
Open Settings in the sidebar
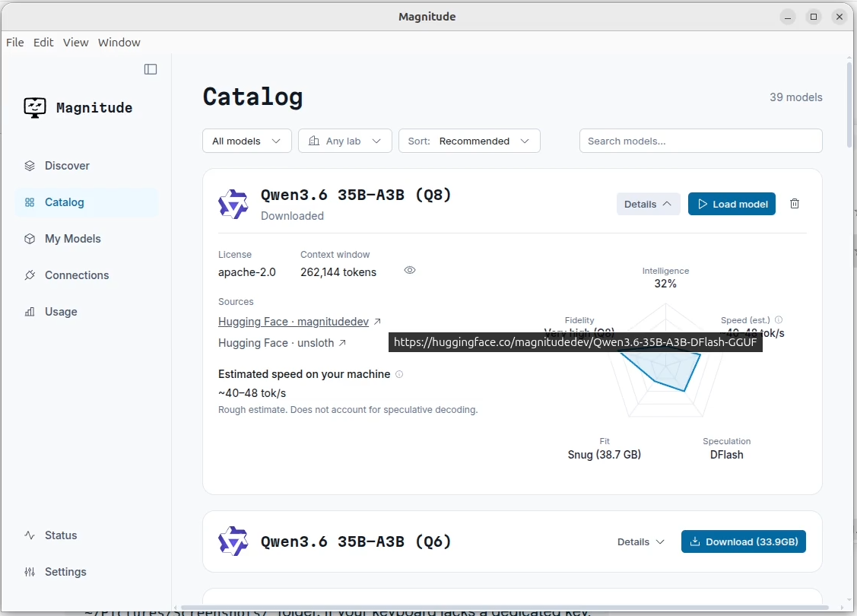tap(87, 572)
